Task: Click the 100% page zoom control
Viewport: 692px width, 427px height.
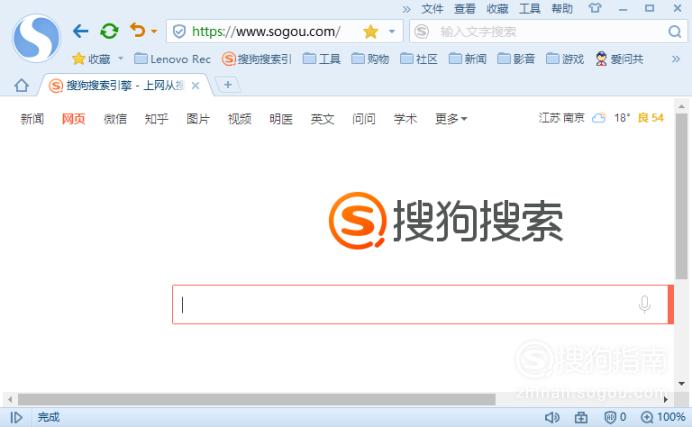Action: click(663, 417)
